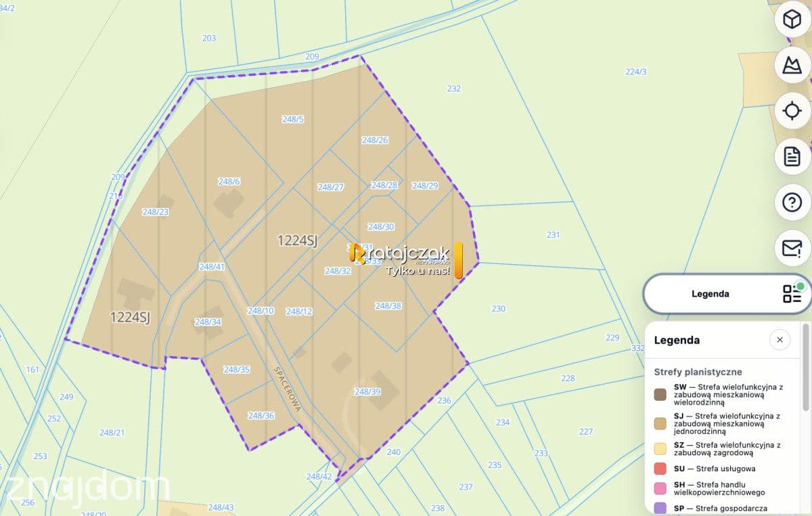Click the legend list icon with green dot
Screen dimensions: 812x516
tap(792, 293)
